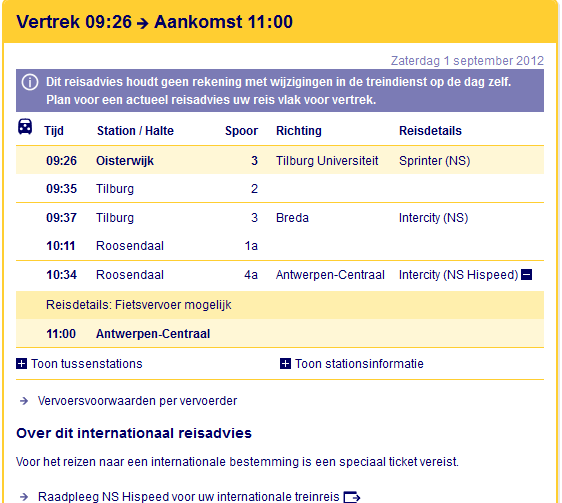Open Raadpleeg NS Hispeed voor uw internationale treinreis
The width and height of the screenshot is (562, 503).
click(189, 497)
